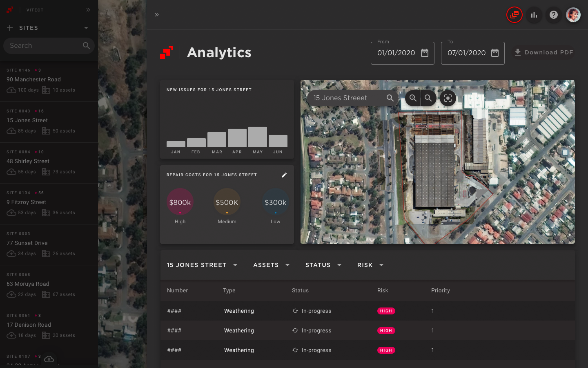The width and height of the screenshot is (588, 368).
Task: Click floating cloud upload button at sidebar bottom
Action: coord(49,359)
